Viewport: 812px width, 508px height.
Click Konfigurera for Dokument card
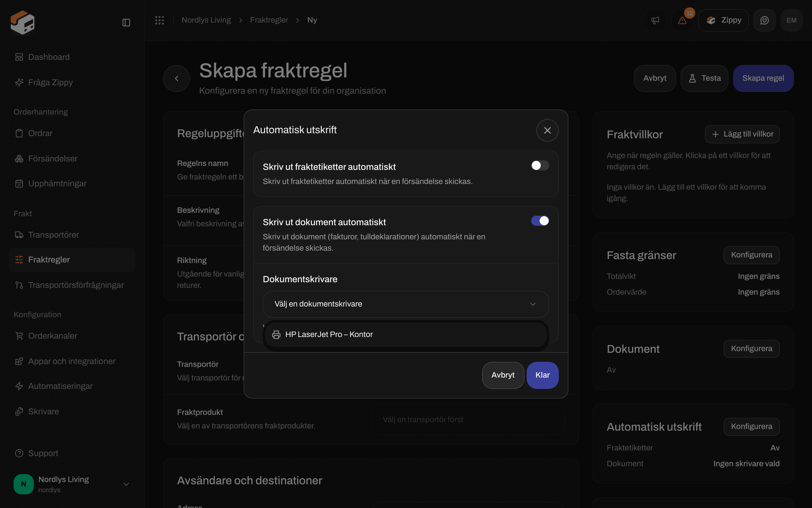pos(752,349)
